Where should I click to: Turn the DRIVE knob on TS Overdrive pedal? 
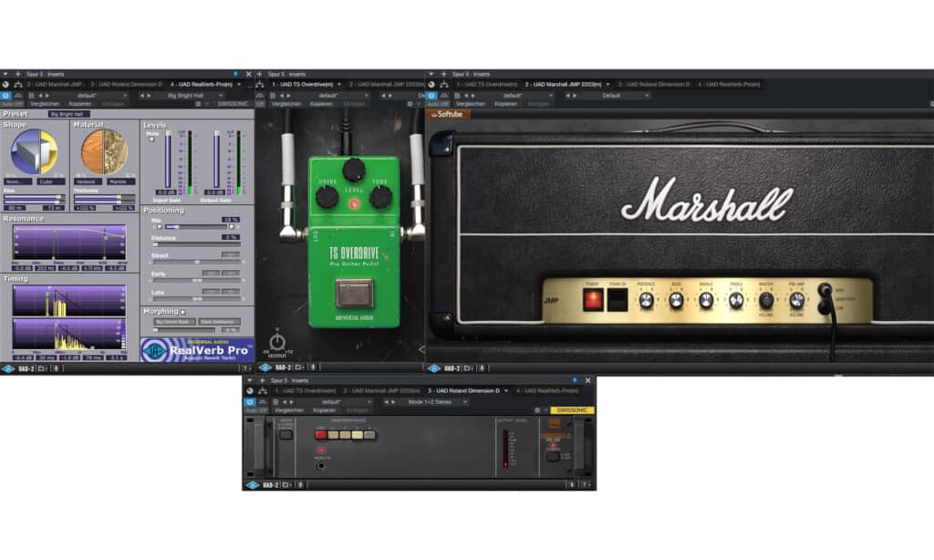click(x=327, y=197)
